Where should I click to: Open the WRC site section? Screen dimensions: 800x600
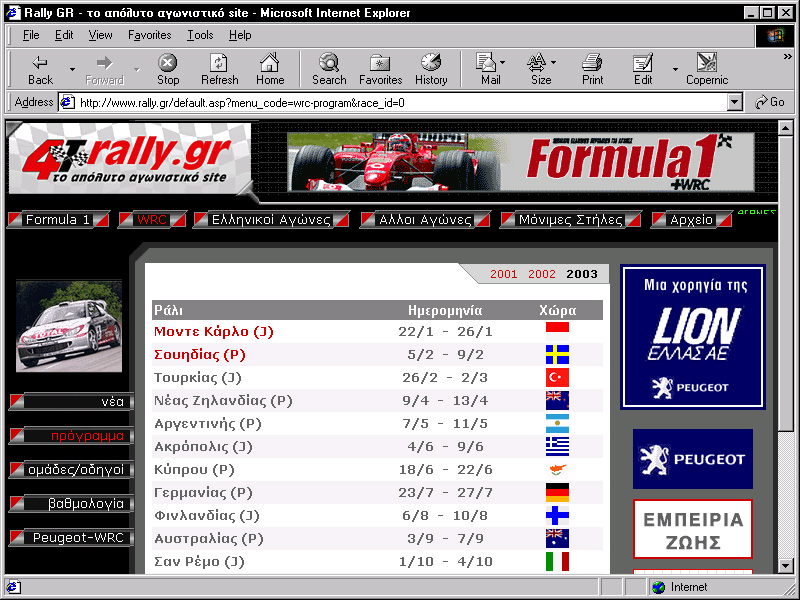(152, 220)
